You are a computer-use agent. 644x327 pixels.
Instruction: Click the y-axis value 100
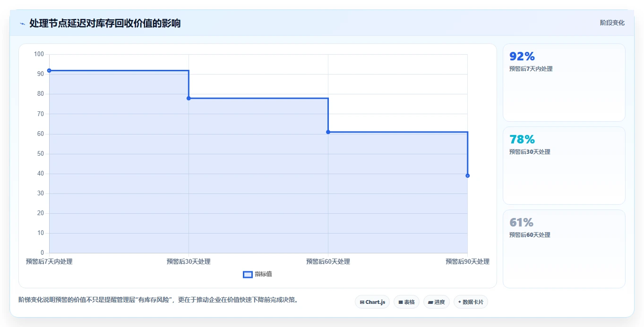(39, 54)
